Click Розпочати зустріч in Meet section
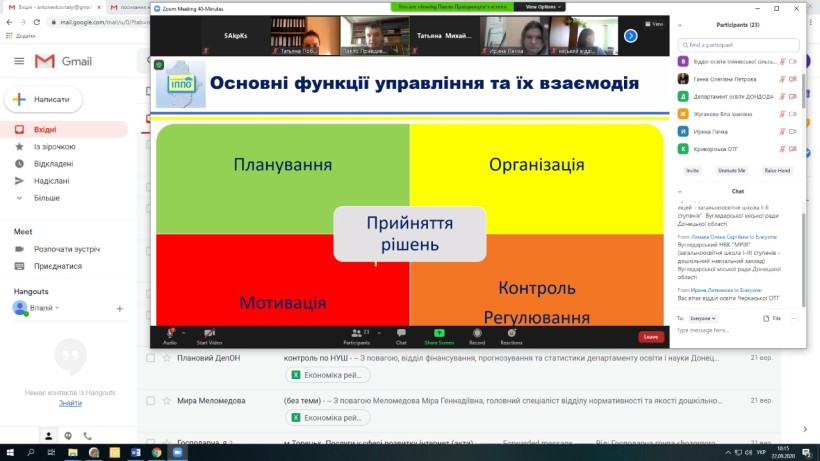 pos(66,249)
